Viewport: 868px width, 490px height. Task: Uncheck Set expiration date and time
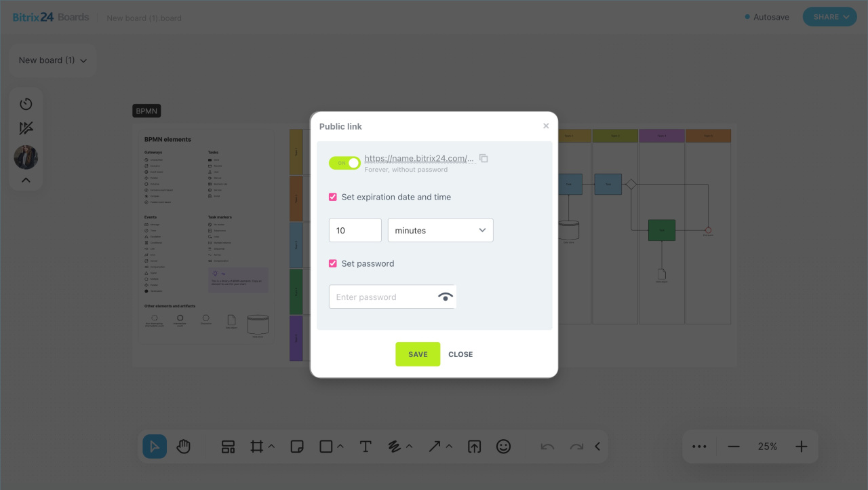[x=333, y=197]
